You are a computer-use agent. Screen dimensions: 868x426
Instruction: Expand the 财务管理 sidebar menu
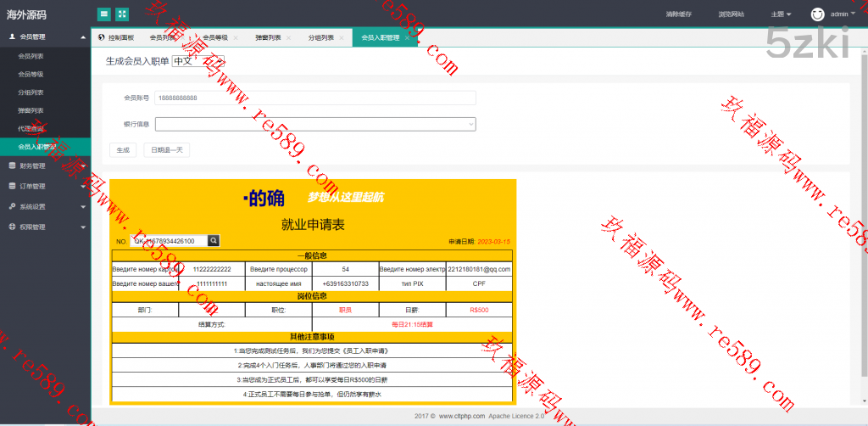click(45, 166)
